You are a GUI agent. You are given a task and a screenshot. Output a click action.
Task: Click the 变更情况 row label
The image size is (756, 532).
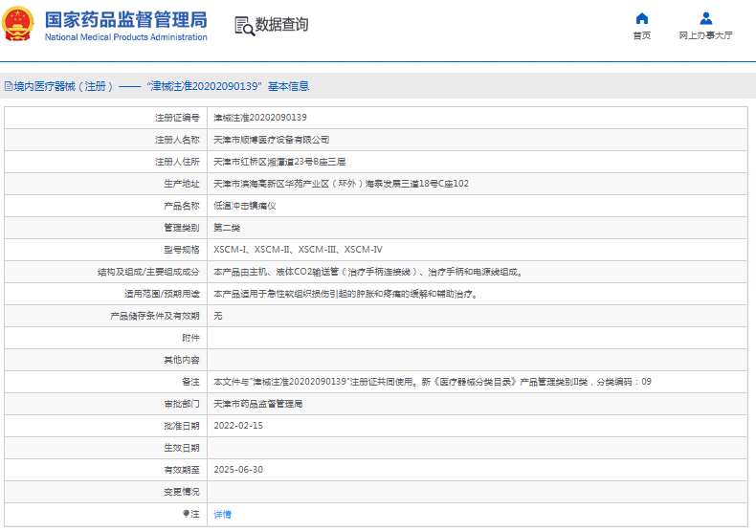(x=182, y=492)
